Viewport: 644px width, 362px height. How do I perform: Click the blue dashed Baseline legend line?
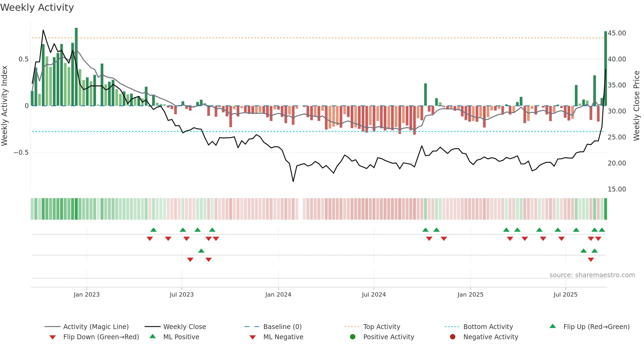tap(252, 327)
